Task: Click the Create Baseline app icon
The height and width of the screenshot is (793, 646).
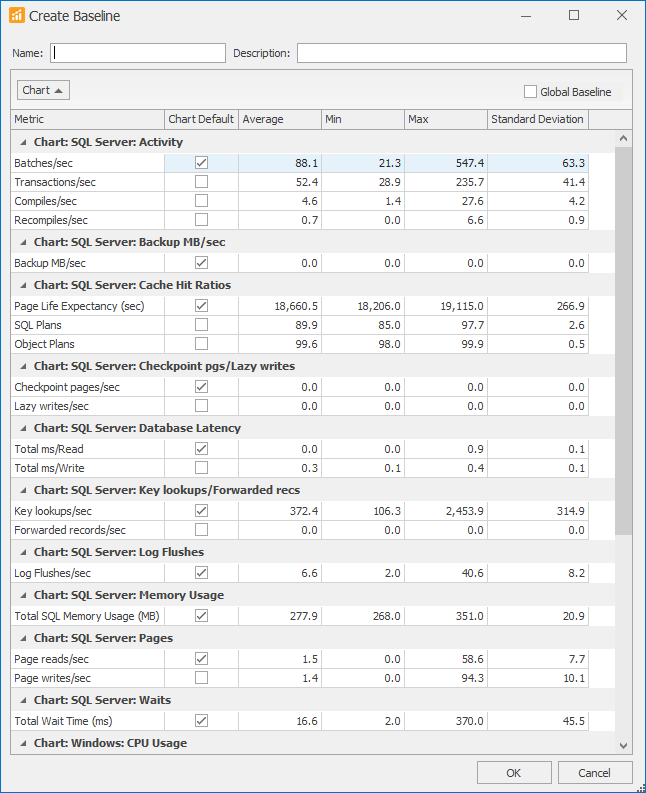Action: coord(17,16)
